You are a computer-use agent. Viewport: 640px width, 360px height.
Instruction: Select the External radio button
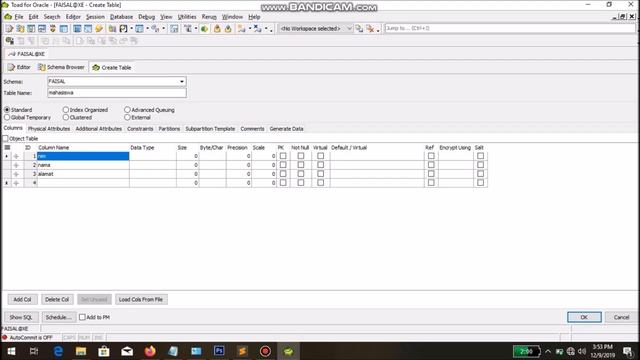tap(127, 117)
